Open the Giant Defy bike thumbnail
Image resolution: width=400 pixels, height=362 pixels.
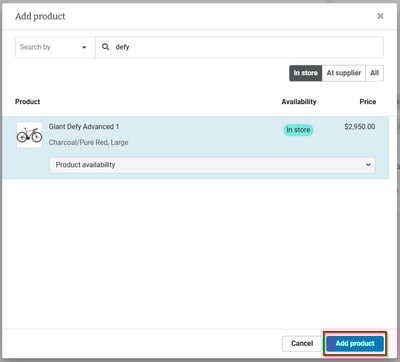[x=29, y=135]
